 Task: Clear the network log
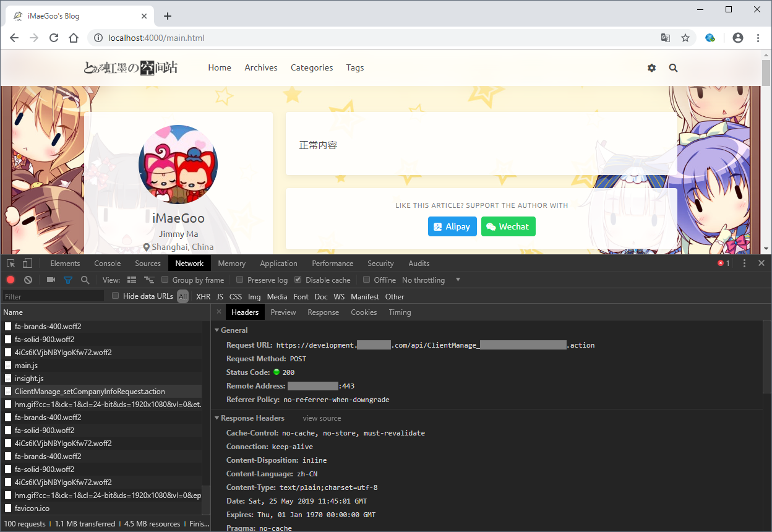point(28,280)
